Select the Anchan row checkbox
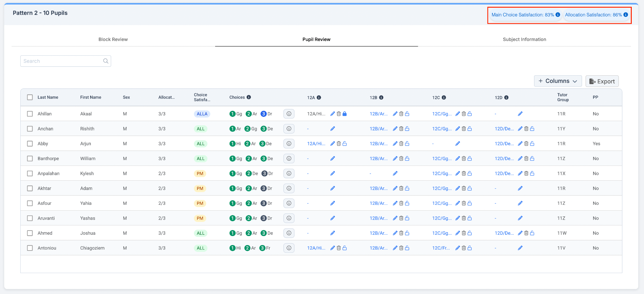Image resolution: width=644 pixels, height=294 pixels. click(30, 129)
